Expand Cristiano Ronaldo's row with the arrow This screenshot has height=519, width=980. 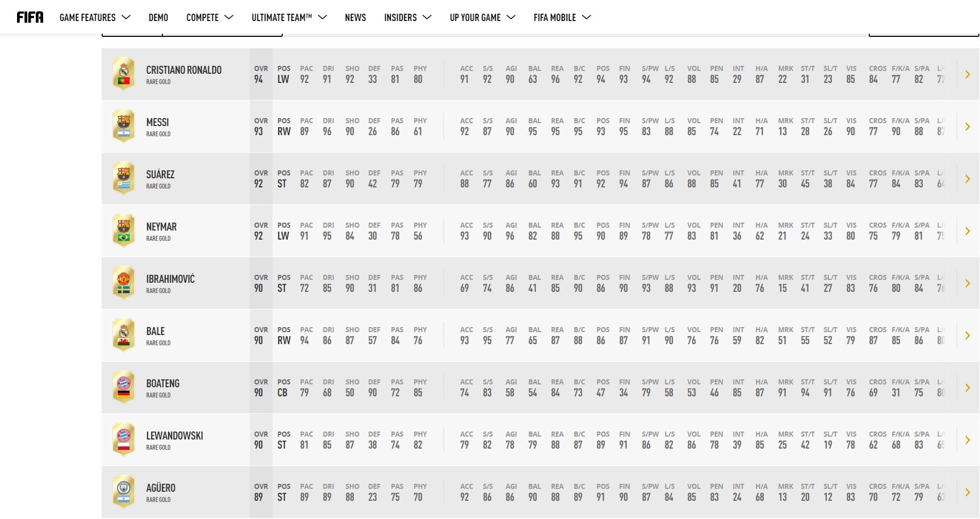tap(968, 74)
